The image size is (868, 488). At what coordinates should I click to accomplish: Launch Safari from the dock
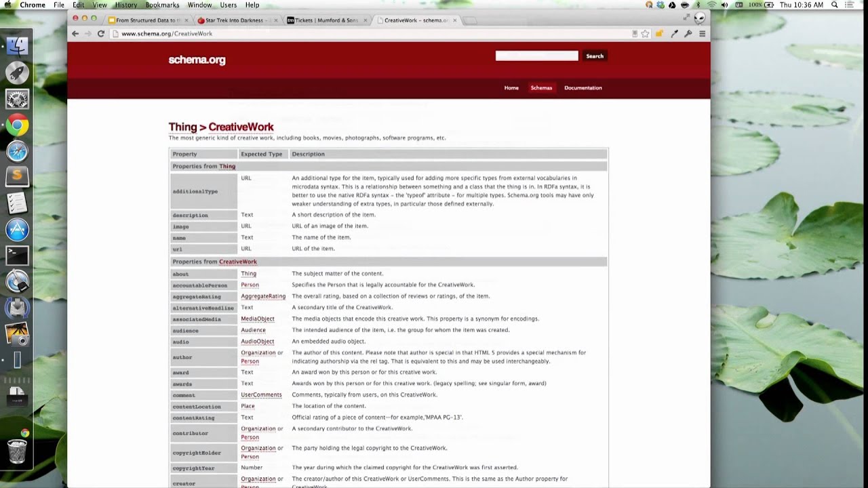17,151
